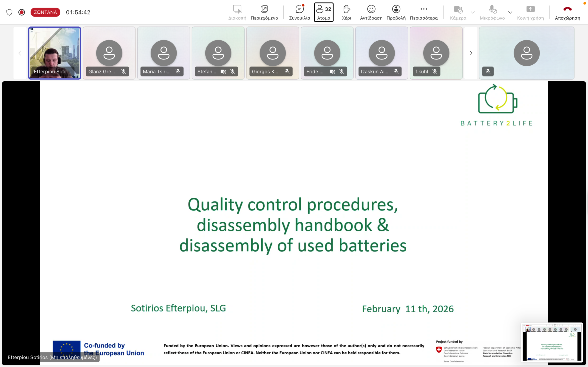Expand the camera options dropdown arrow
Image resolution: width=588 pixels, height=367 pixels.
click(473, 12)
